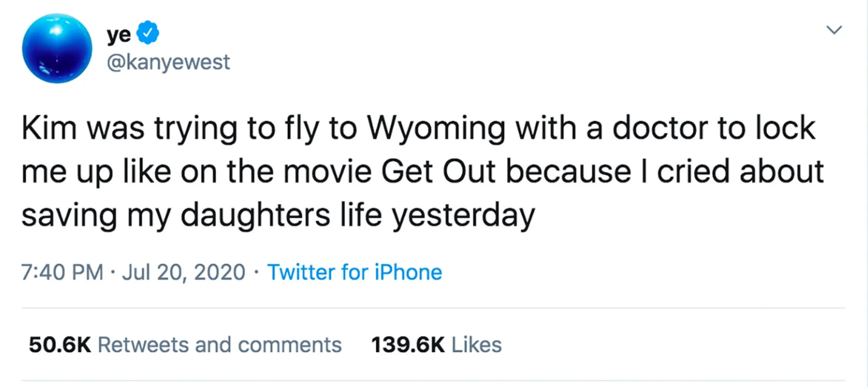This screenshot has height=388, width=868.
Task: Click the blue verified checkmark badge
Action: click(x=148, y=34)
